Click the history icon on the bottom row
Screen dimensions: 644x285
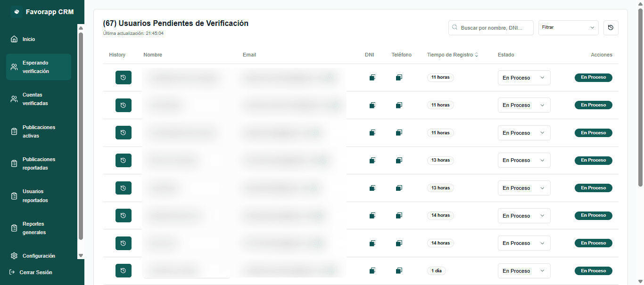[123, 270]
